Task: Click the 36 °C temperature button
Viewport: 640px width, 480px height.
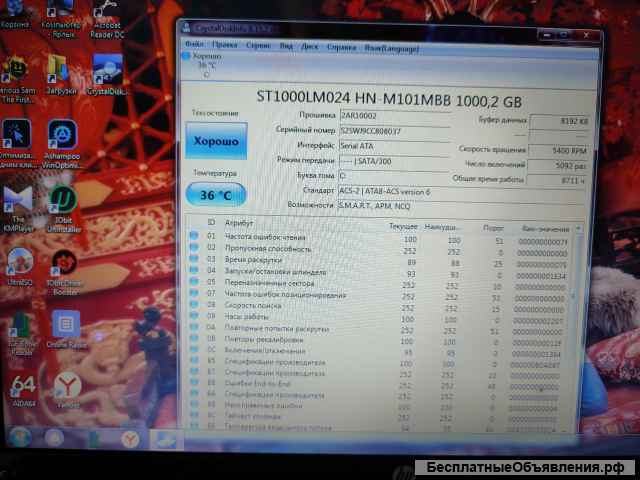Action: [215, 195]
